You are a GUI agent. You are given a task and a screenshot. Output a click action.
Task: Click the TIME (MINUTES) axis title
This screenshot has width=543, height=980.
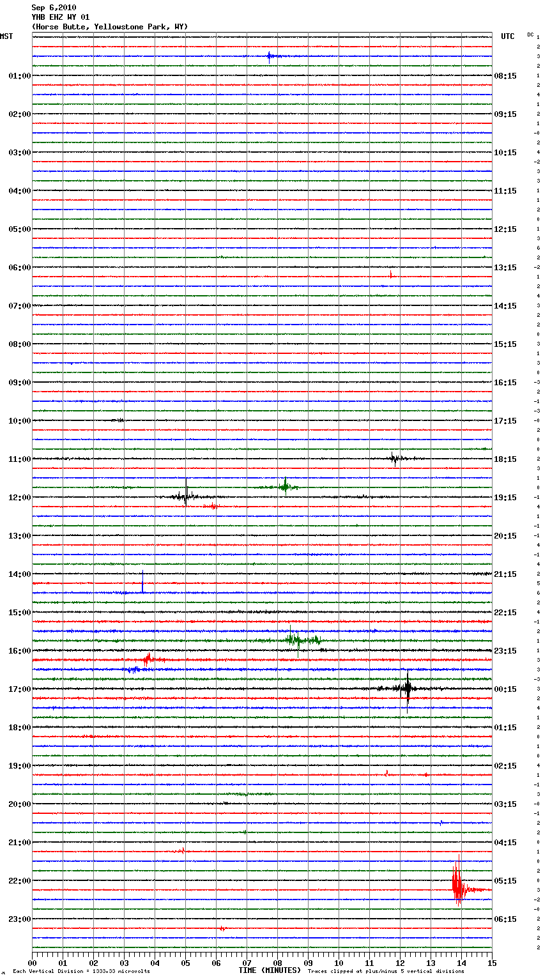pos(270,970)
